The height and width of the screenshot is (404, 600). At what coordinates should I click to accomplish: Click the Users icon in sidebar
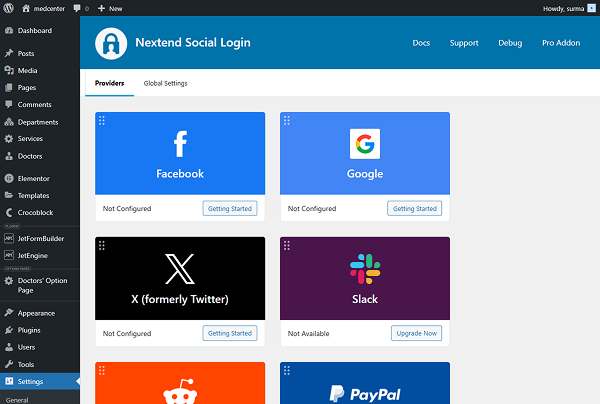9,347
